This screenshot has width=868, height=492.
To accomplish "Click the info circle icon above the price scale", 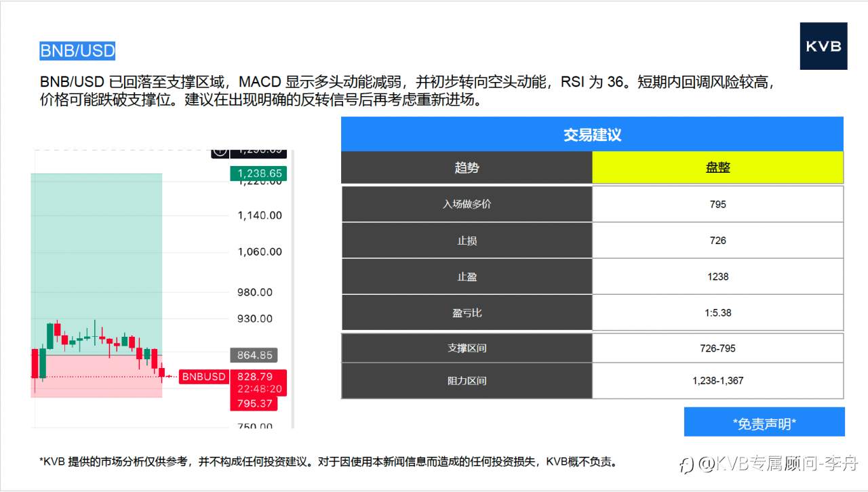I will pos(220,150).
